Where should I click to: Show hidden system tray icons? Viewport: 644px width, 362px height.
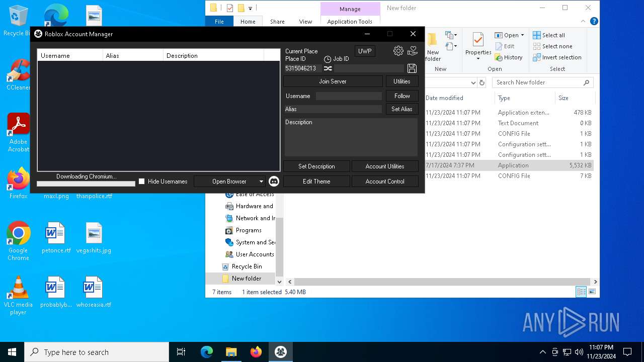pos(542,352)
